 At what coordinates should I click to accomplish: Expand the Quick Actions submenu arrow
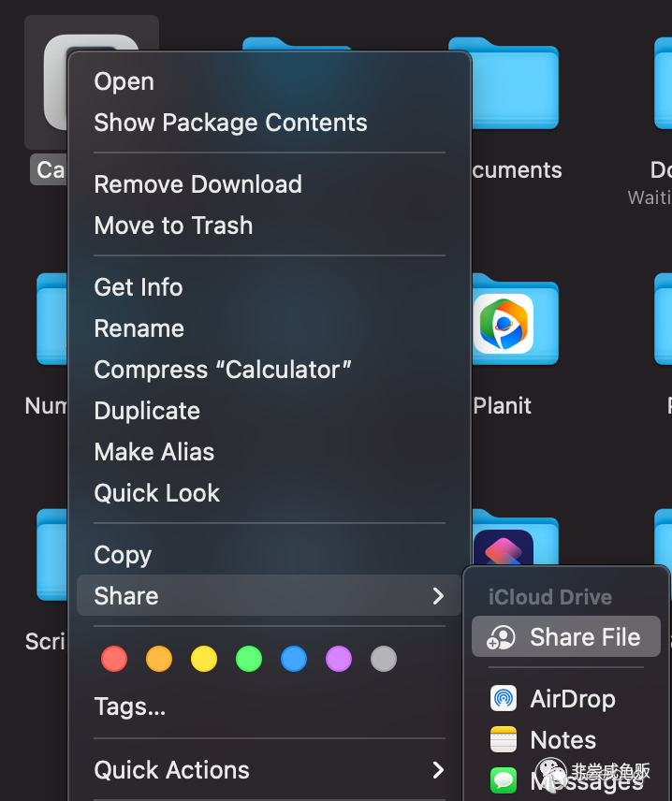click(x=438, y=770)
